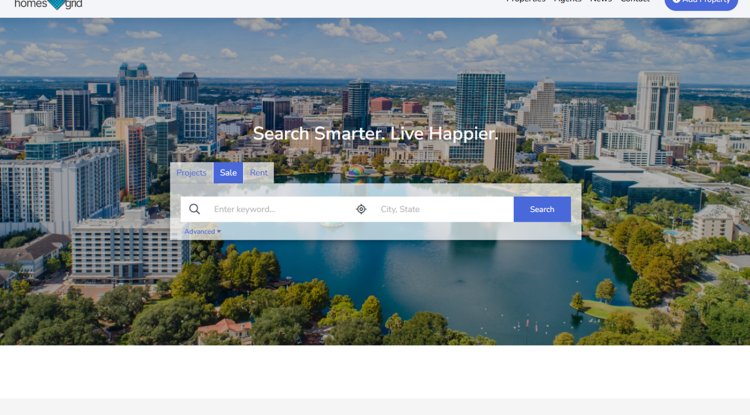Use the locate-me target icon
The image size is (750, 415).
coord(361,209)
